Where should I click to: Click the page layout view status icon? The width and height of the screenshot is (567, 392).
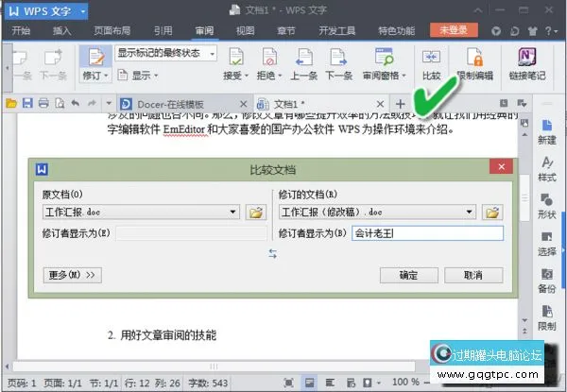(x=309, y=383)
